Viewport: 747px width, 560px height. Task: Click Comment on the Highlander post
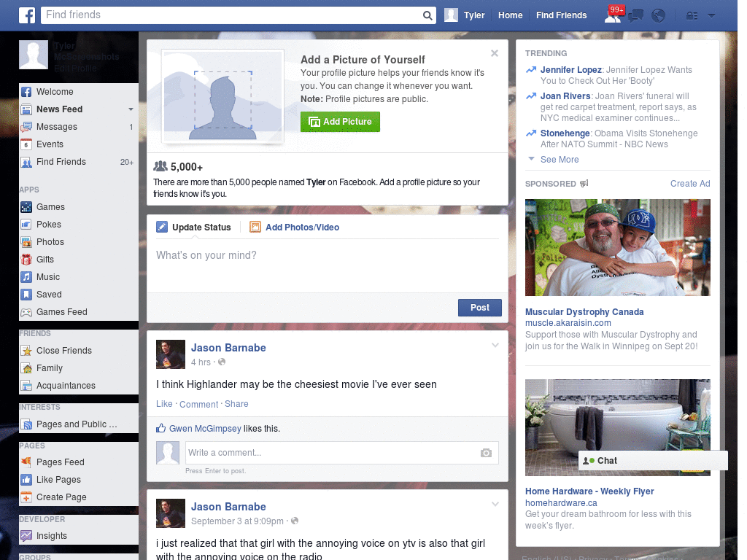[x=198, y=404]
